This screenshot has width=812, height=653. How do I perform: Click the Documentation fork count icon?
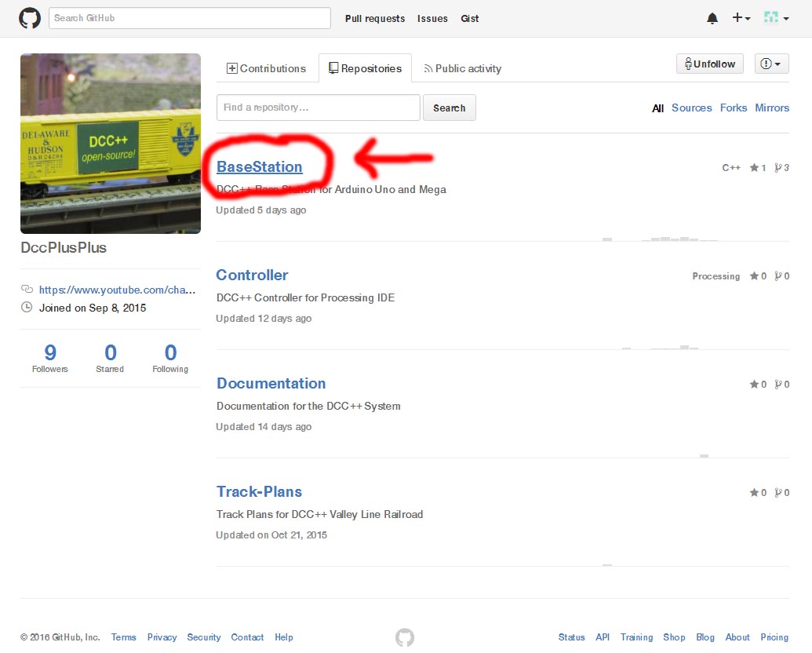(x=782, y=385)
